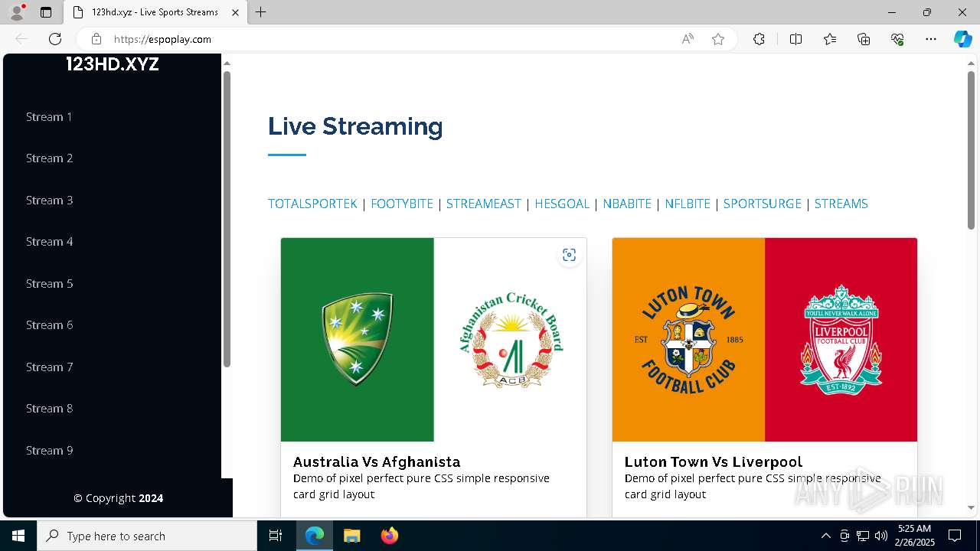
Task: Open the tab actions menu icon
Action: pos(46,12)
